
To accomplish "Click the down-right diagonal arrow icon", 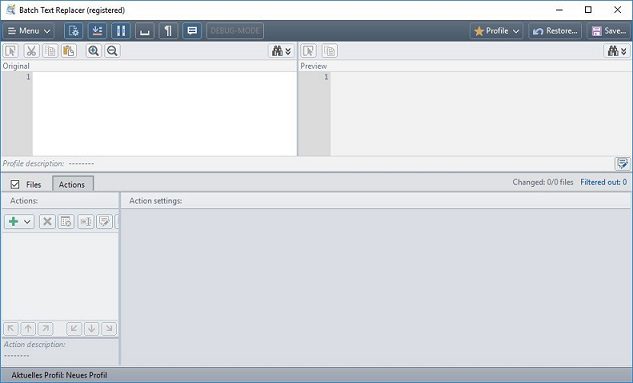I will tap(109, 329).
